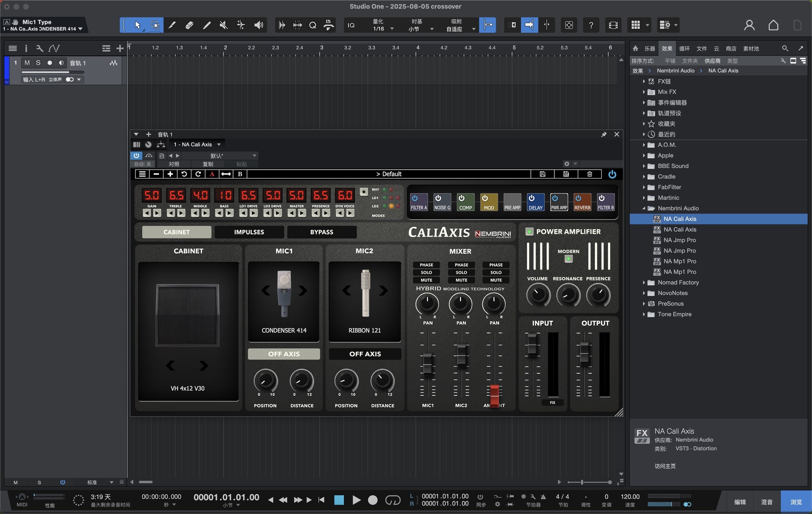The height and width of the screenshot is (514, 812).
Task: Toggle POWER AMPLIFIER on/off square
Action: 529,231
